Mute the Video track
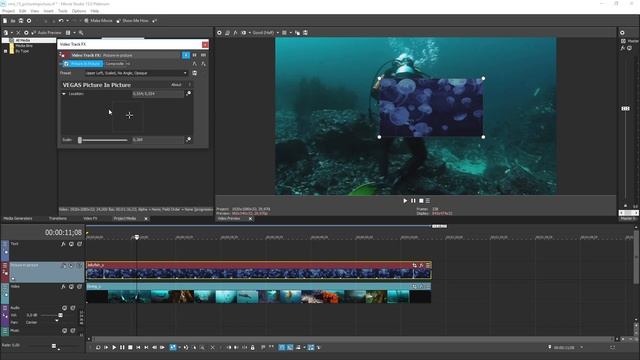 (x=71, y=287)
